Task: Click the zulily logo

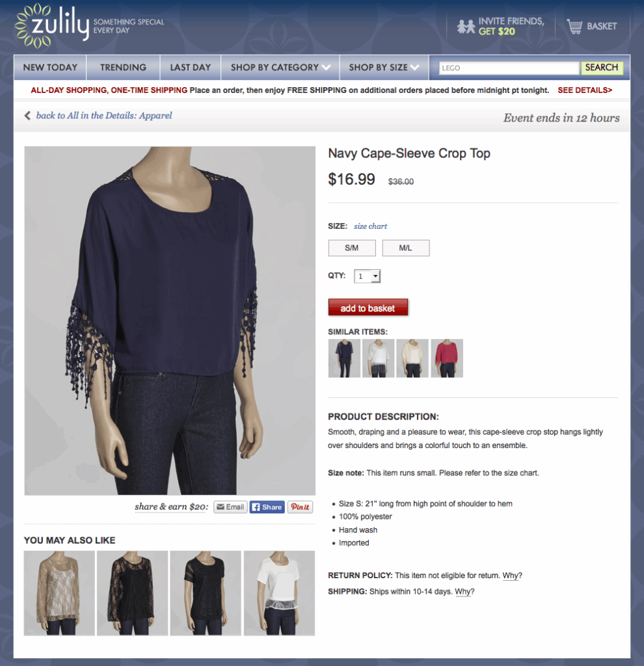Action: click(x=52, y=25)
